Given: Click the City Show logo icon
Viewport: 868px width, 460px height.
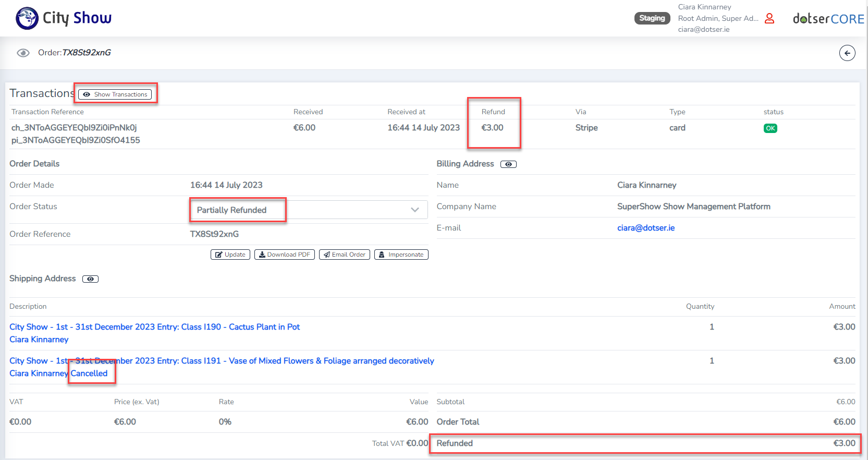Looking at the screenshot, I should (27, 19).
